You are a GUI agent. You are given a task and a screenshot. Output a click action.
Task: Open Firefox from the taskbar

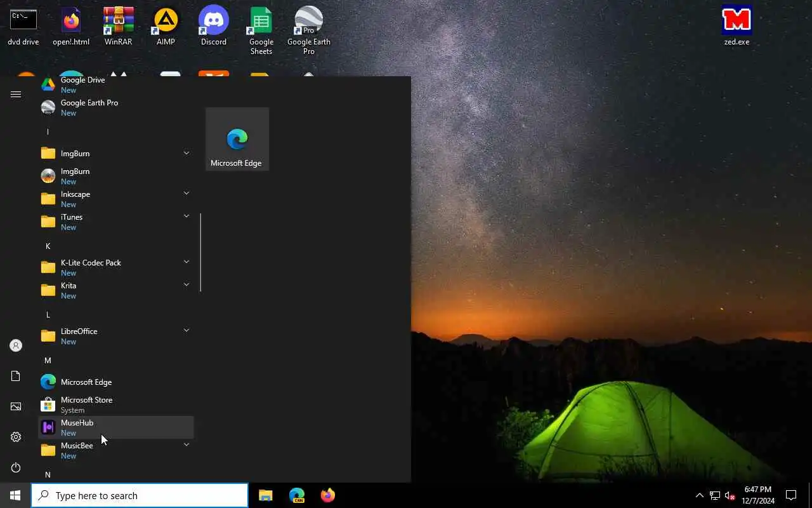(x=327, y=495)
